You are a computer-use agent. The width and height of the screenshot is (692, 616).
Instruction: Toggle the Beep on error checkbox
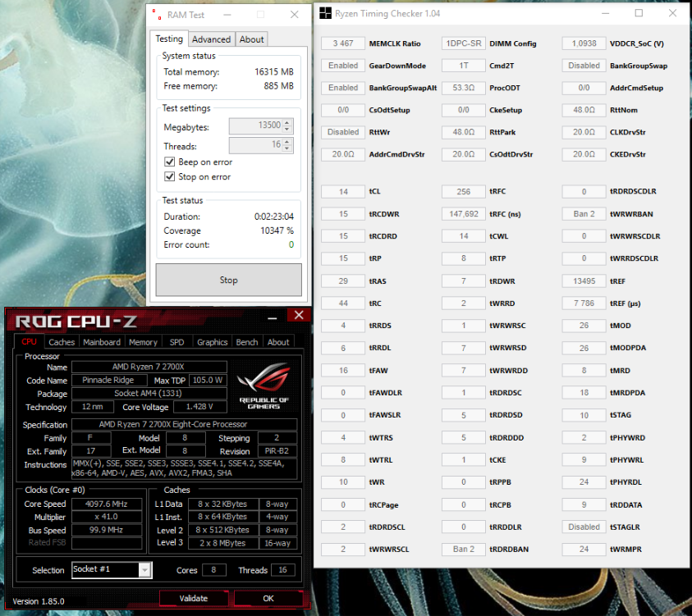click(x=169, y=162)
